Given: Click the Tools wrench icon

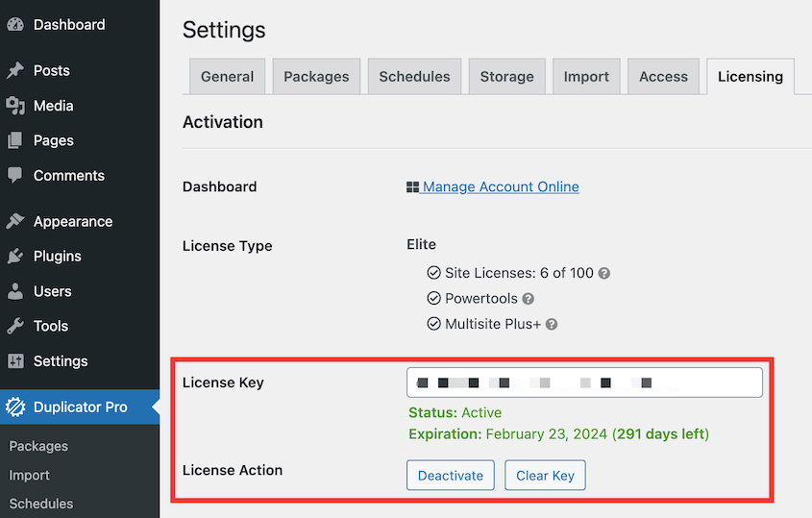Looking at the screenshot, I should click(x=15, y=326).
